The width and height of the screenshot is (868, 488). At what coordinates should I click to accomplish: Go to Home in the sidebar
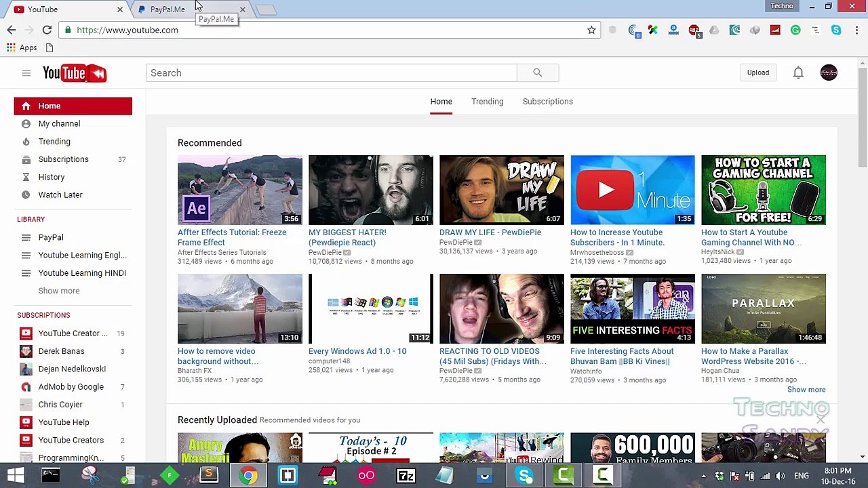[x=73, y=106]
